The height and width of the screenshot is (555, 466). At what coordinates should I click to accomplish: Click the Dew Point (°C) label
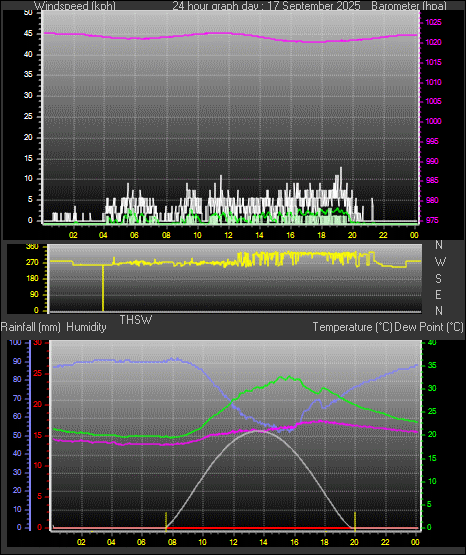(429, 327)
